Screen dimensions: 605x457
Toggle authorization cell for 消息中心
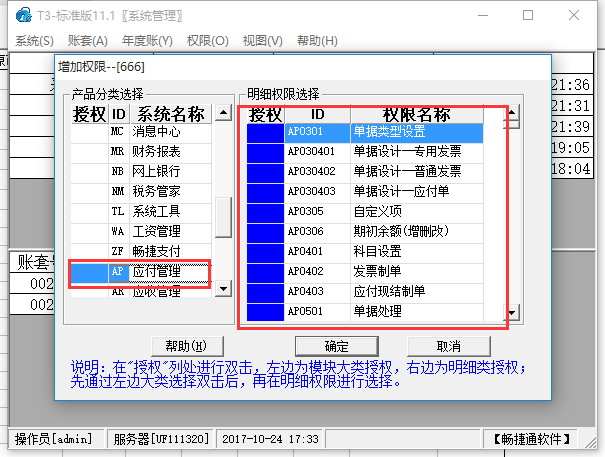pyautogui.click(x=90, y=132)
